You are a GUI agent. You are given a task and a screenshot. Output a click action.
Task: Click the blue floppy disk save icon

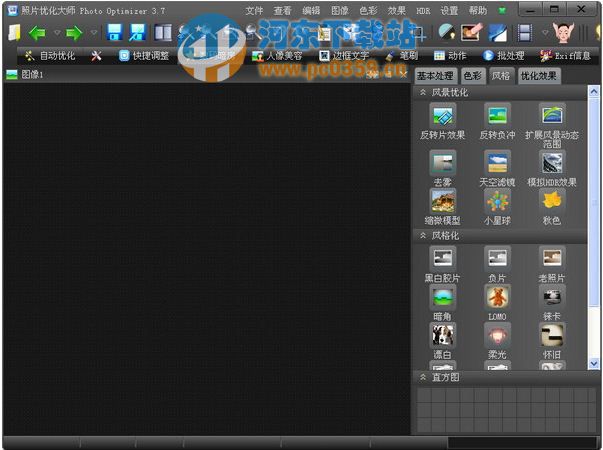(x=114, y=33)
